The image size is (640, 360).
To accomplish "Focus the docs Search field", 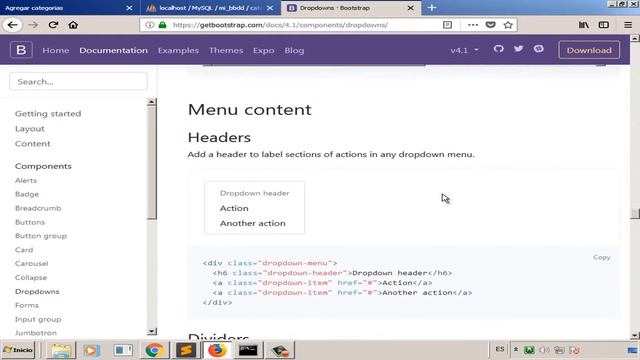I will (78, 81).
